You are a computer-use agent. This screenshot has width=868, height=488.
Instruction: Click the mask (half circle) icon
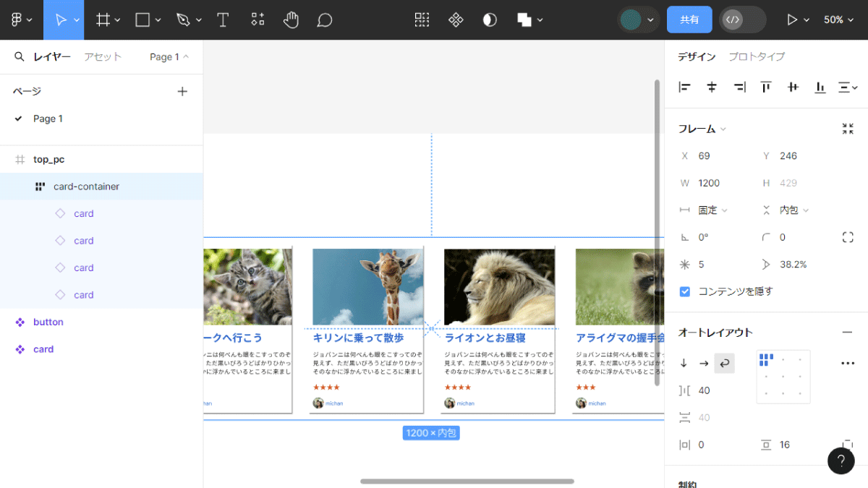pyautogui.click(x=490, y=20)
